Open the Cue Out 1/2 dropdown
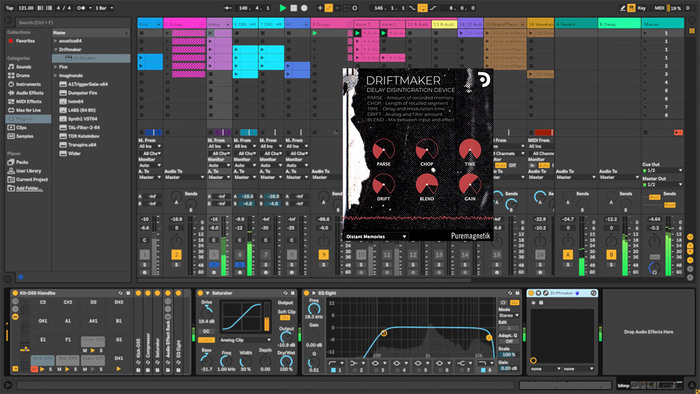700x394 pixels. 662,170
